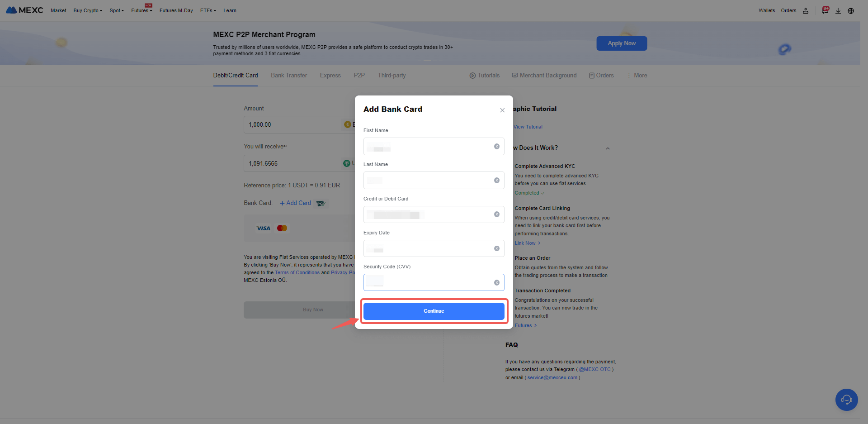Switch to the Bank Transfer tab
The width and height of the screenshot is (868, 424).
point(288,76)
